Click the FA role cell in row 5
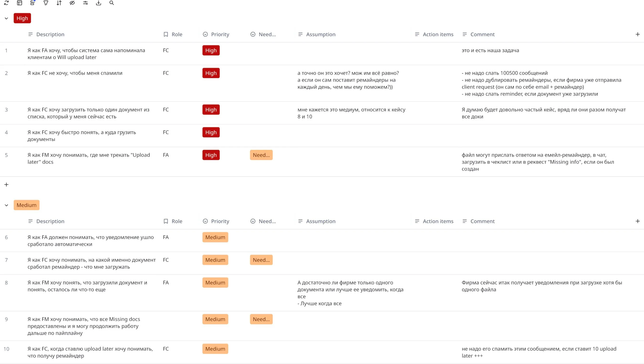Image resolution: width=644 pixels, height=364 pixels. point(166,155)
